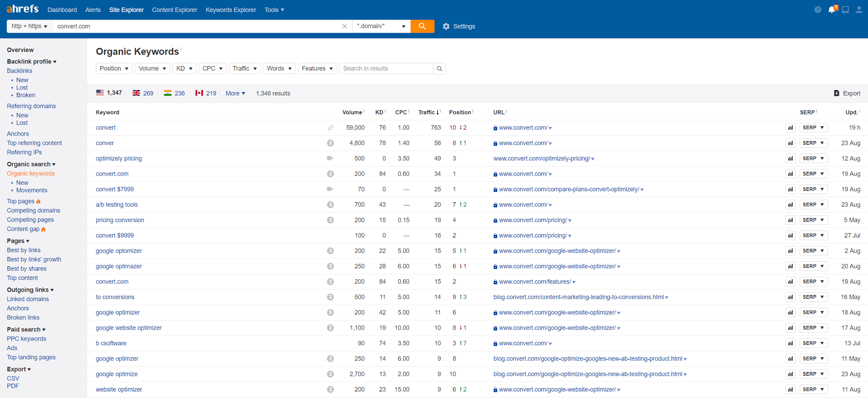Sort by Volume column header
This screenshot has width=868, height=398.
coord(352,112)
